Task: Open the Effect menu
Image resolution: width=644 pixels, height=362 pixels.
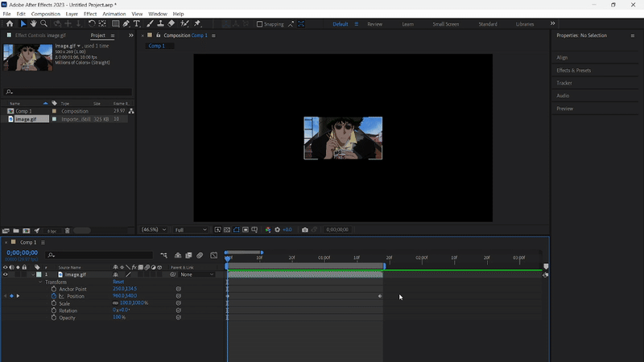Action: [x=90, y=14]
